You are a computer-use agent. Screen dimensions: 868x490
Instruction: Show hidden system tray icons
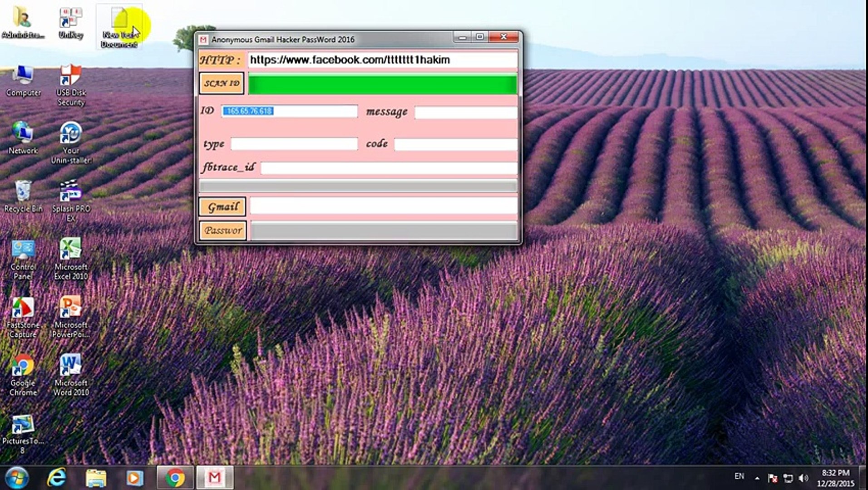757,478
